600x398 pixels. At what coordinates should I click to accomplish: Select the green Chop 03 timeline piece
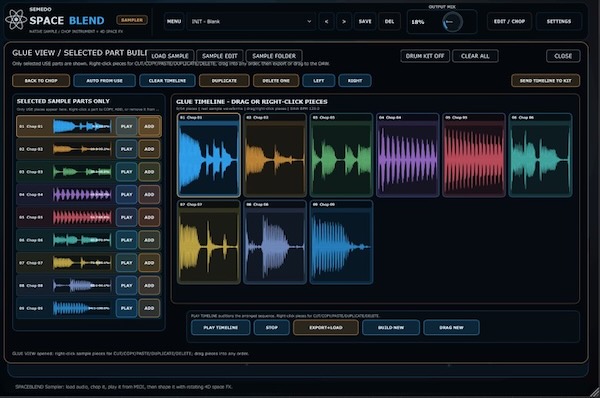[x=341, y=155]
